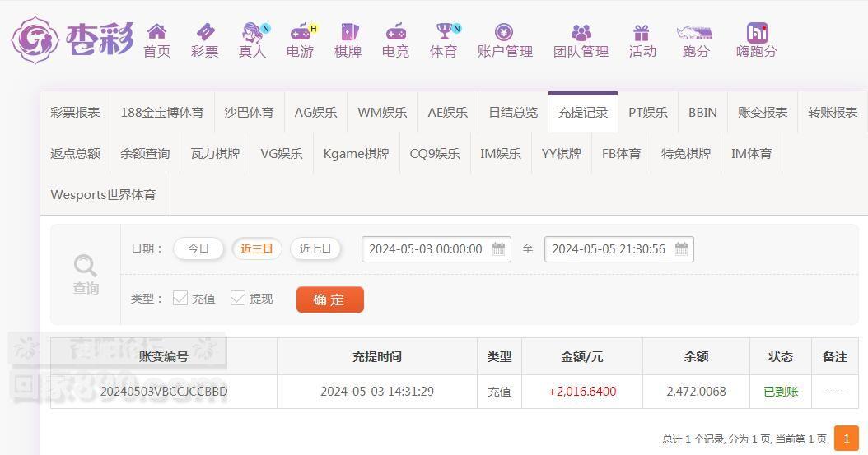Click the 备注 column header

point(835,356)
